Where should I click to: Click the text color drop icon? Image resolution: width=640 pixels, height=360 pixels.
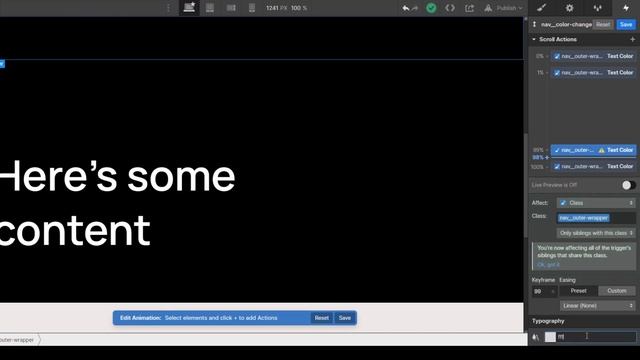click(536, 337)
